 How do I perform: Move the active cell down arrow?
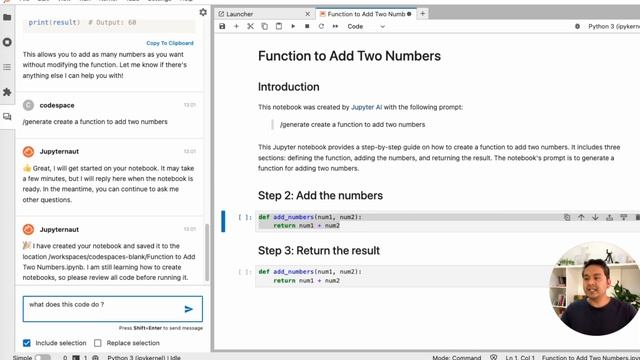[x=595, y=217]
